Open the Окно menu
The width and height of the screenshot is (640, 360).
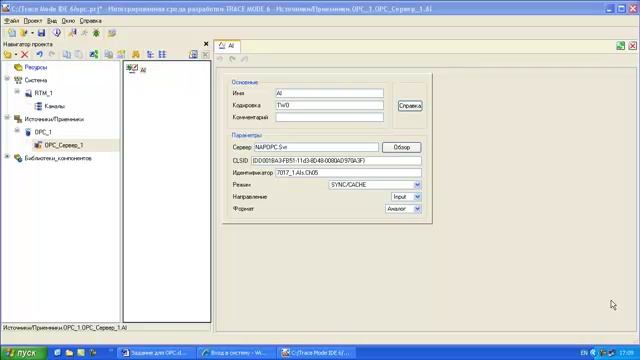[68, 21]
